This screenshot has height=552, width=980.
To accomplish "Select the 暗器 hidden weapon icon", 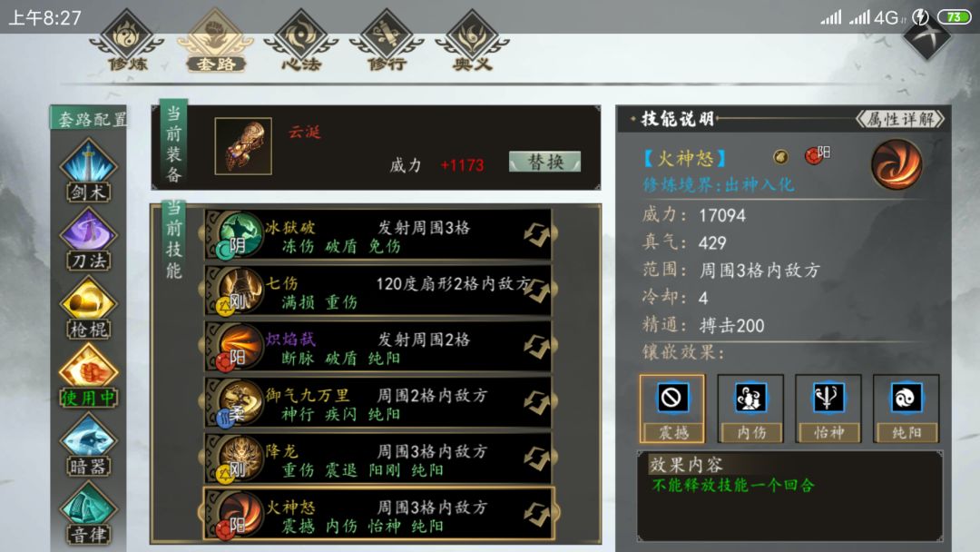I will [x=88, y=446].
